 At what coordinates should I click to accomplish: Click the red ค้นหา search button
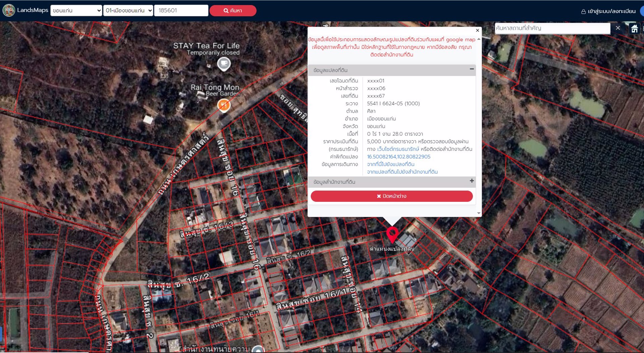(233, 10)
